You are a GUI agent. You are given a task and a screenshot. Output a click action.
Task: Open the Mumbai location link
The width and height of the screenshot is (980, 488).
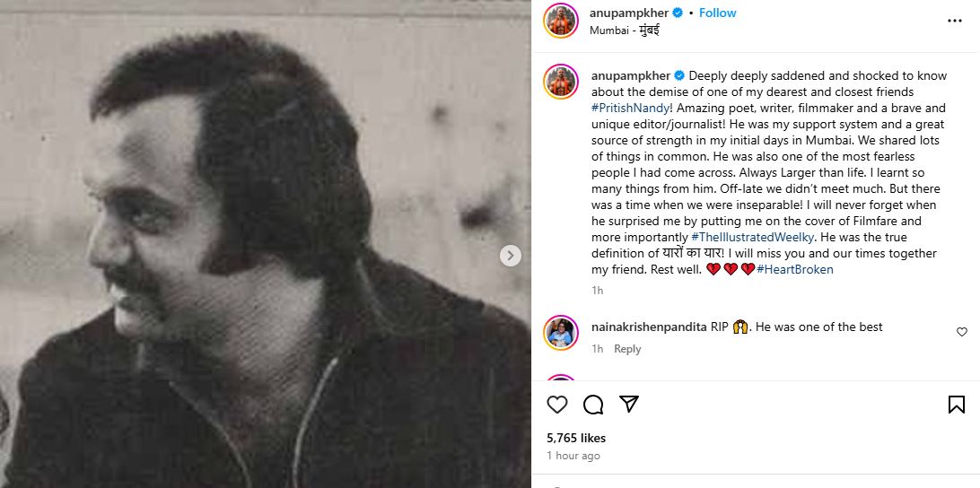point(625,30)
